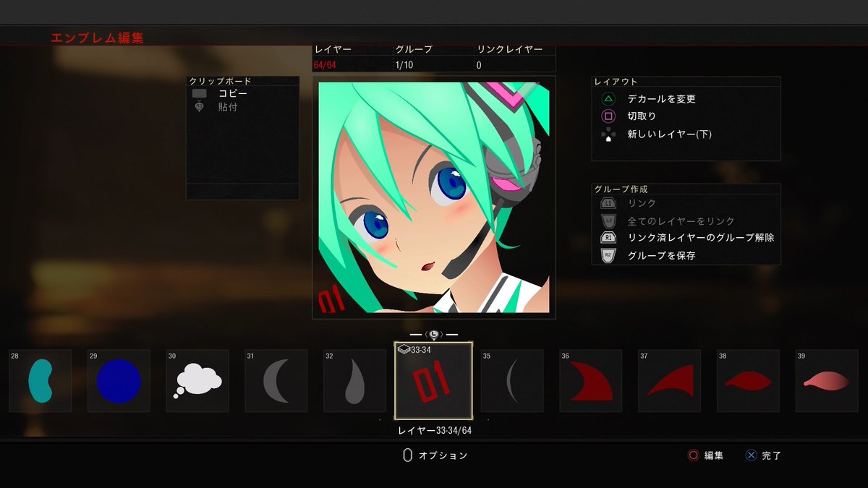Click the R1 icon for リンク済レイヤーのグループ解除
This screenshot has height=488, width=868.
click(x=608, y=237)
